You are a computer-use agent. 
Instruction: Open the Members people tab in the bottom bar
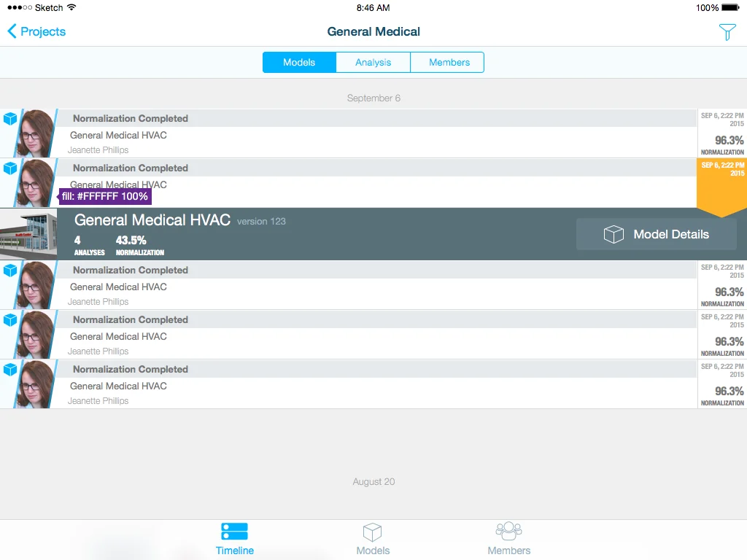pyautogui.click(x=508, y=539)
